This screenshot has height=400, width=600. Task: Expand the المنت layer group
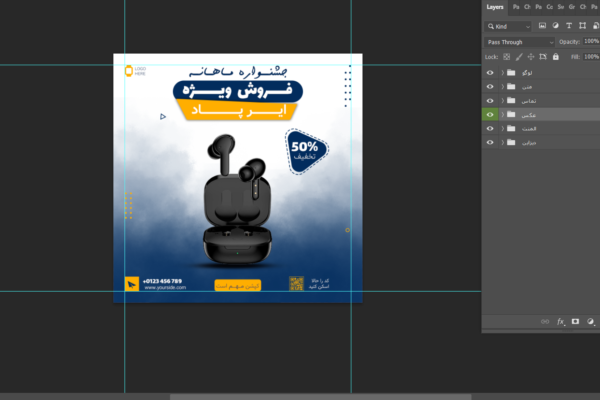(x=502, y=128)
